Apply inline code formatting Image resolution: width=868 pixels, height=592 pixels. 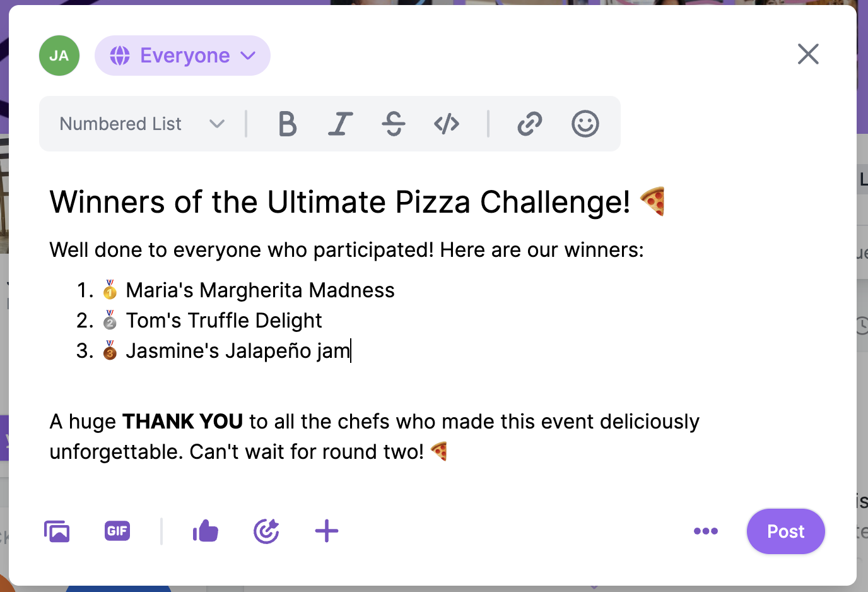pyautogui.click(x=447, y=124)
